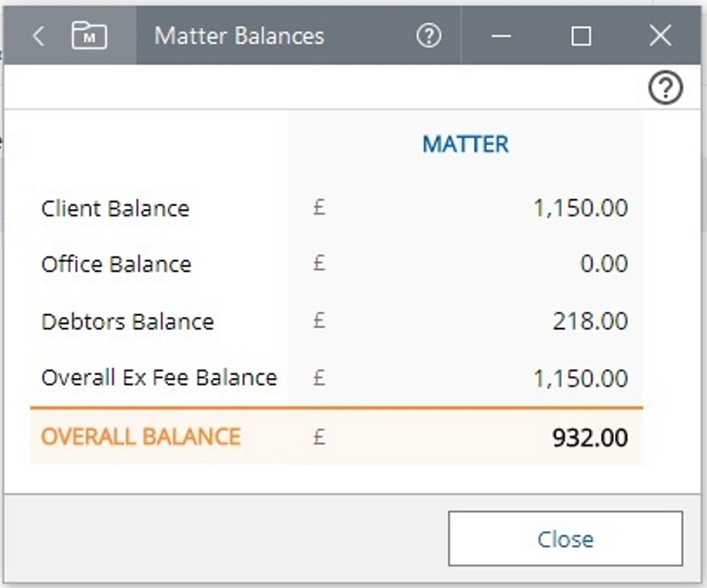The image size is (707, 588).
Task: Select the Client Balance label
Action: [115, 208]
